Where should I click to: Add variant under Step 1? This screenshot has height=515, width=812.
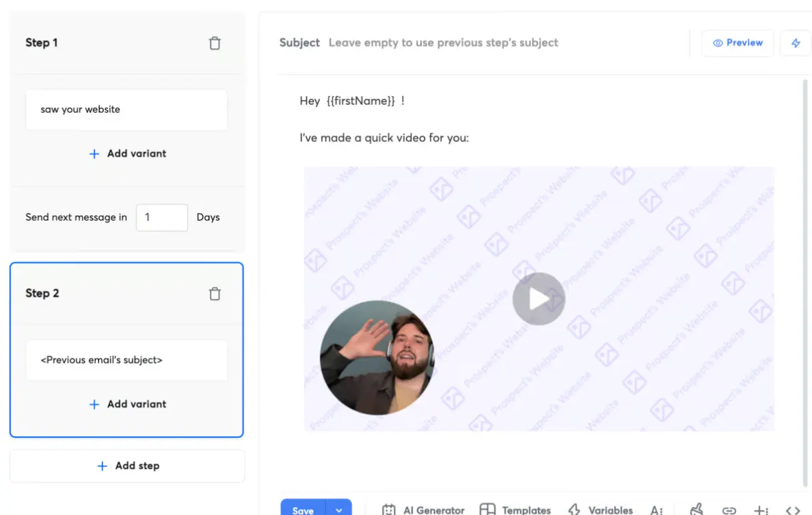pyautogui.click(x=127, y=153)
